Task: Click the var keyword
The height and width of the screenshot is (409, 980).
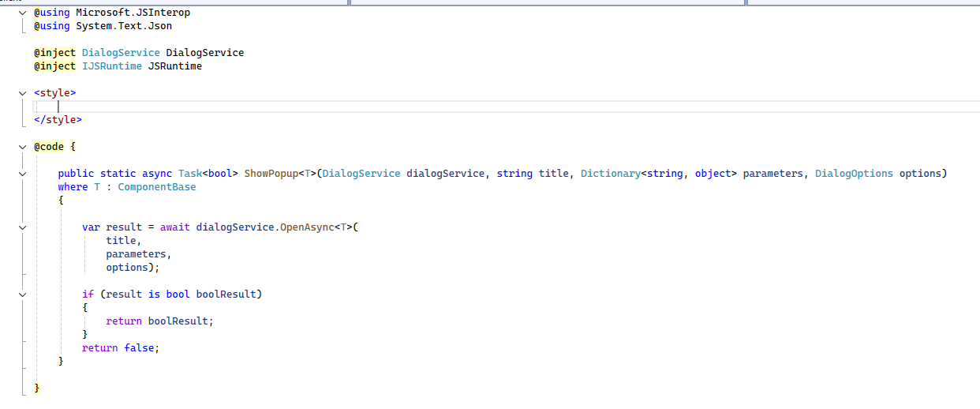Action: [x=91, y=227]
